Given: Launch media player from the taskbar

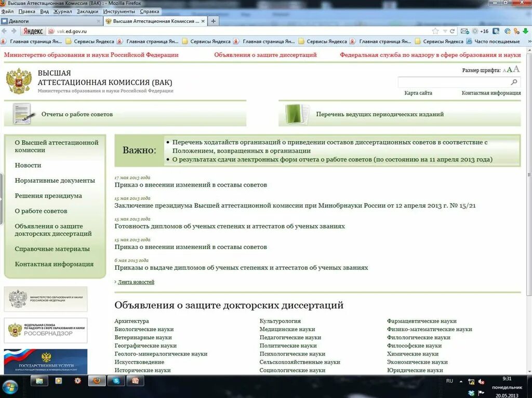Looking at the screenshot, I should click(x=59, y=381).
